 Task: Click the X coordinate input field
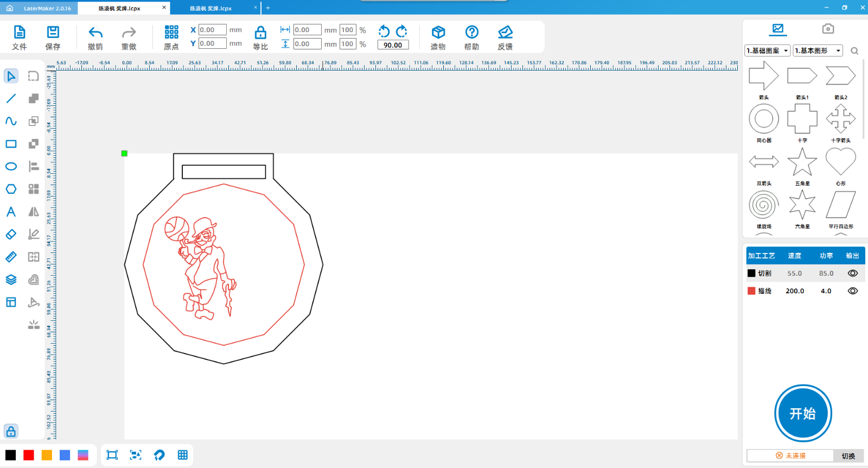click(212, 30)
